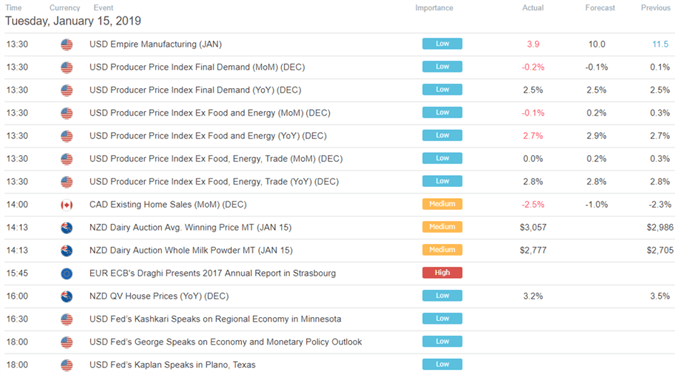Click the flag for PPI Ex Food, Energy, Trade (MoM)
The height and width of the screenshot is (375, 680).
66,159
